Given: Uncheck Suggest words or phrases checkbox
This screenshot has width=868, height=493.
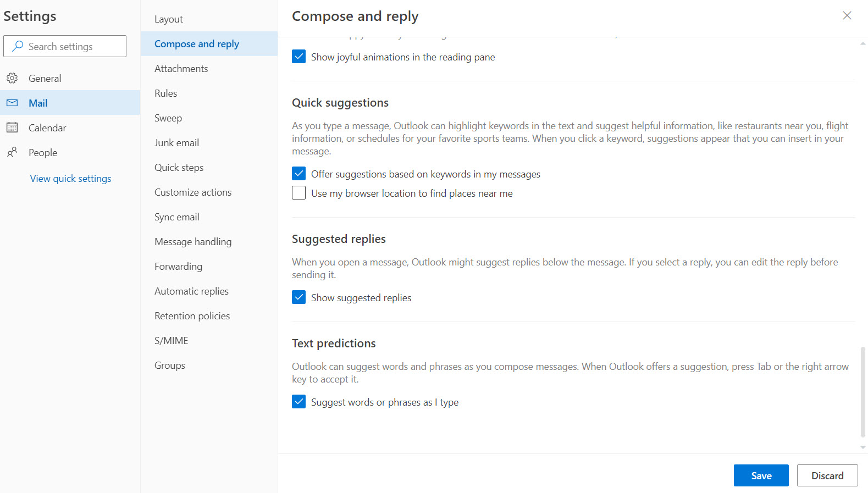Looking at the screenshot, I should click(x=298, y=402).
